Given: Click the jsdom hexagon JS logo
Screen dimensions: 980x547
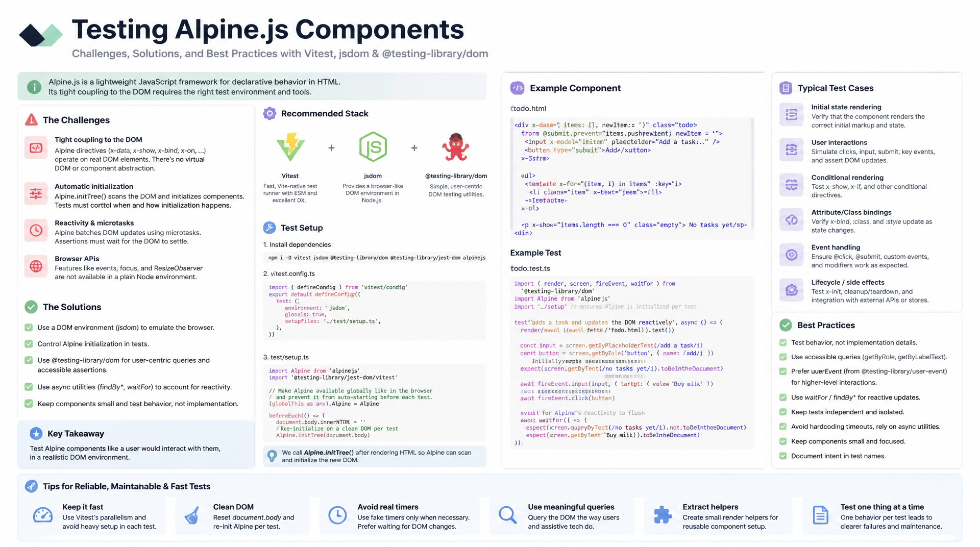Looking at the screenshot, I should (373, 147).
